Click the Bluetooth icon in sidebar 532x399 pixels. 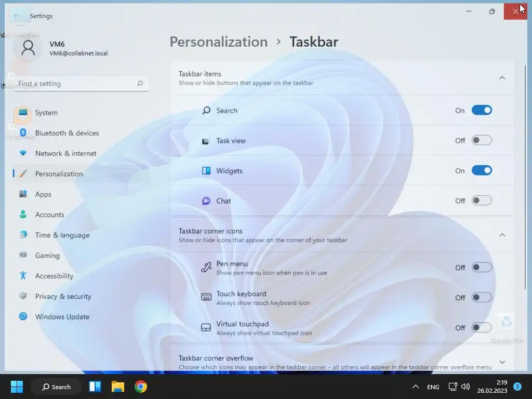point(23,133)
